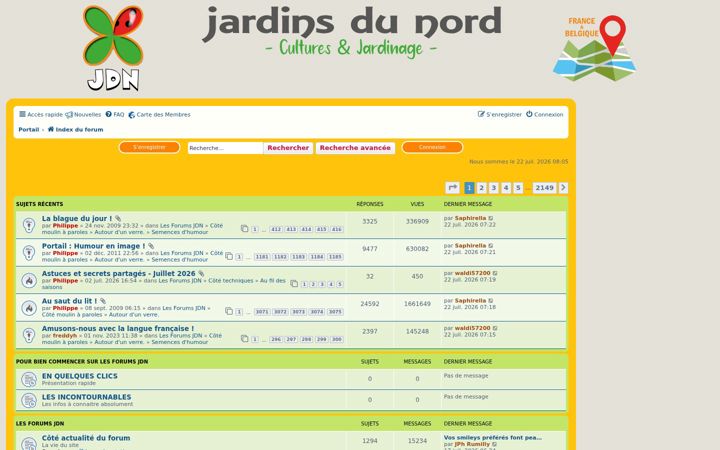Click multi-page icon in Au saut du lit row
720x450 pixels.
229,311
